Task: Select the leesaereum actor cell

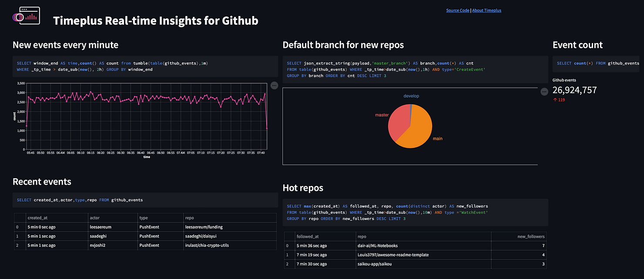Action: tap(112, 226)
